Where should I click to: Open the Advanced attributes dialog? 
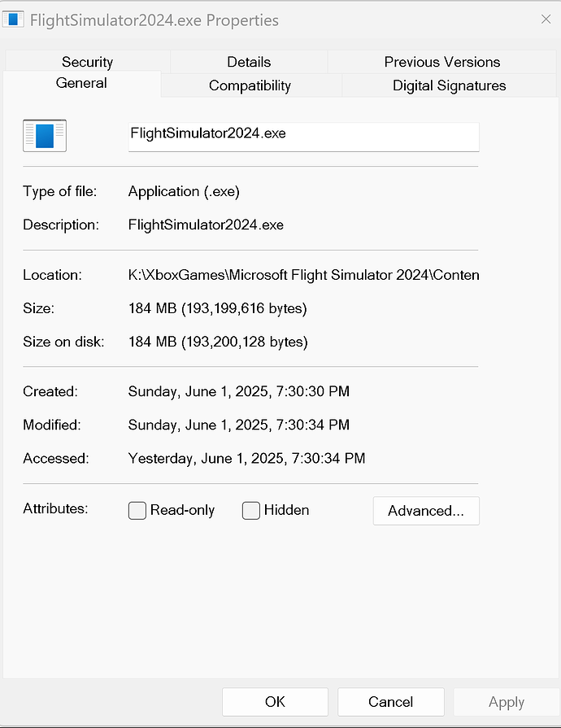(x=426, y=511)
